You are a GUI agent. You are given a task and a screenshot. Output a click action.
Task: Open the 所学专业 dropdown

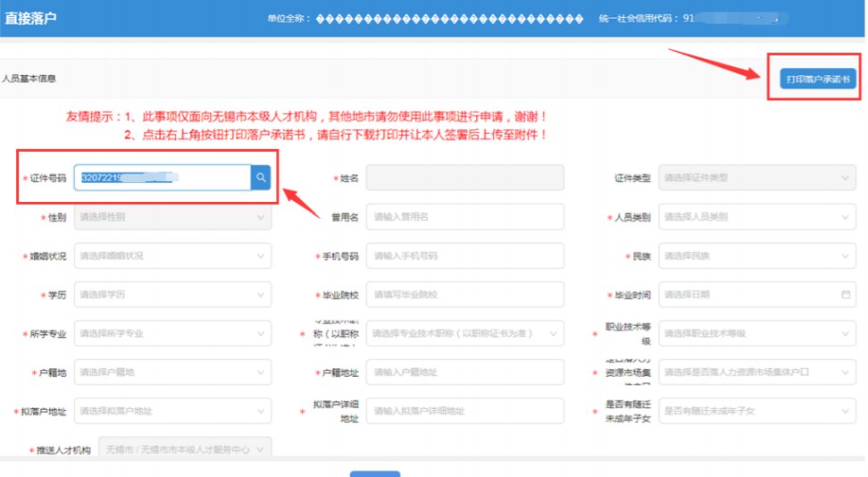point(172,333)
